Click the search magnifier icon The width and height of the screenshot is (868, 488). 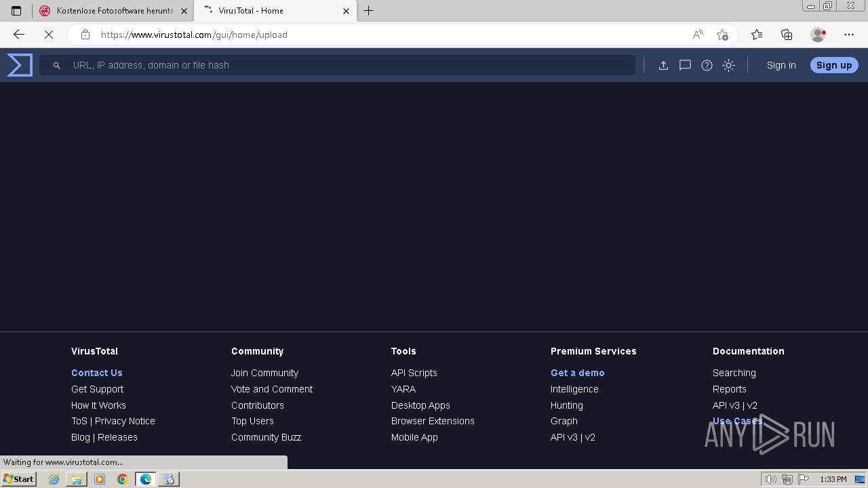pyautogui.click(x=57, y=65)
